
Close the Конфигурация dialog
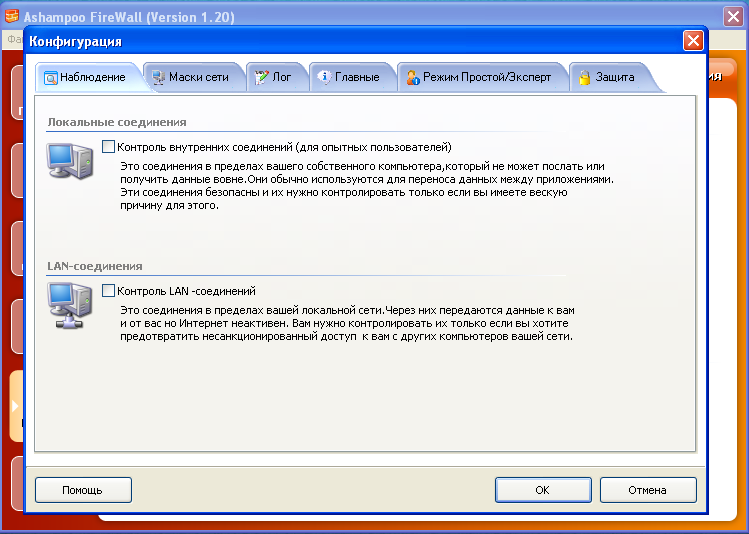pos(693,41)
